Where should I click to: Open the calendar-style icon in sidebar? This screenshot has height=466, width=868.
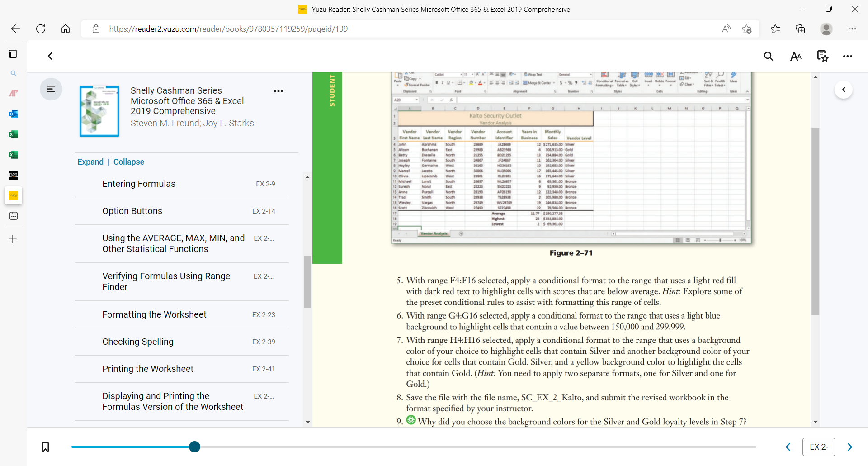pos(14,216)
